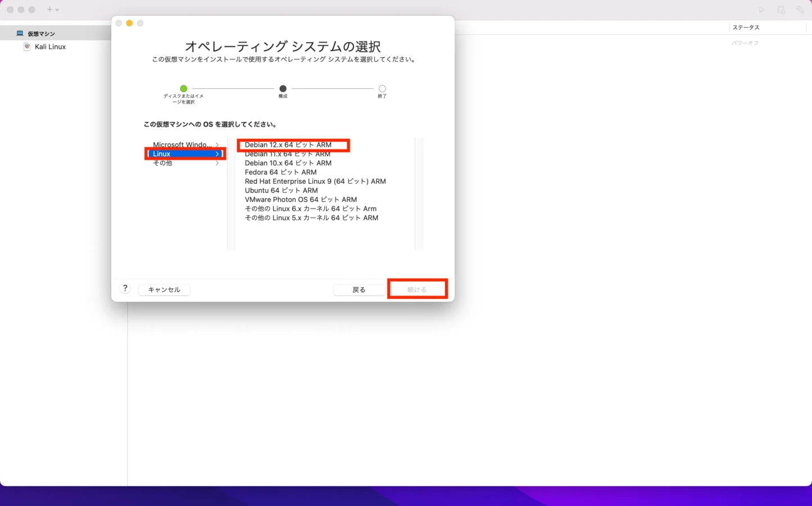Choose Debian 11.x 64 ビット ARM
This screenshot has width=812, height=506.
[288, 154]
